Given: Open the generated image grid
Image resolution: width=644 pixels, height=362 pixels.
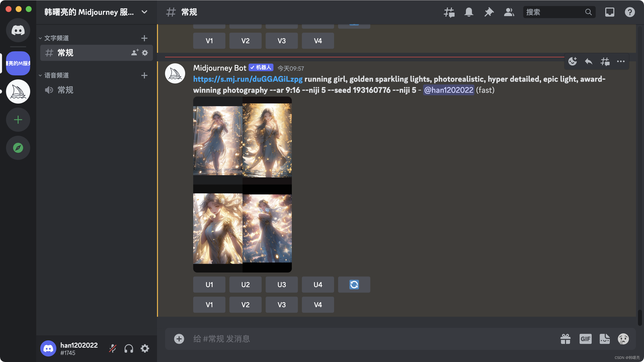Looking at the screenshot, I should [243, 185].
